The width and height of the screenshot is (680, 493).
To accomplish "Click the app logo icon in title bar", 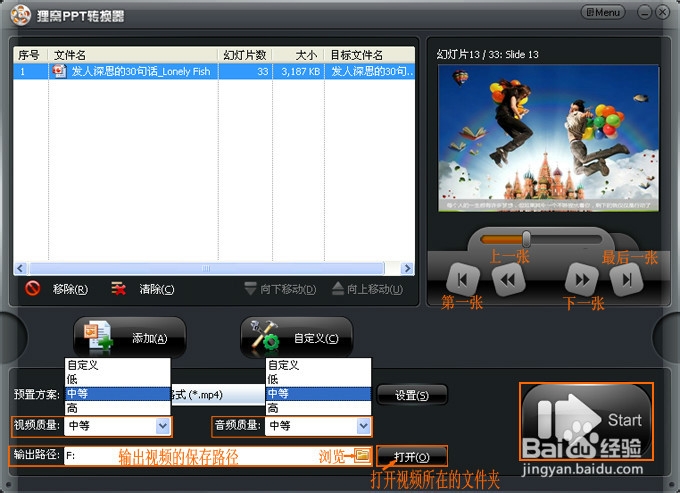I will (21, 15).
